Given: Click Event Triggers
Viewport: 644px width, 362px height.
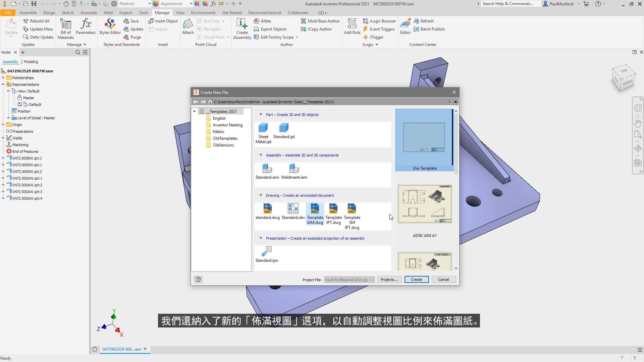Looking at the screenshot, I should click(379, 29).
